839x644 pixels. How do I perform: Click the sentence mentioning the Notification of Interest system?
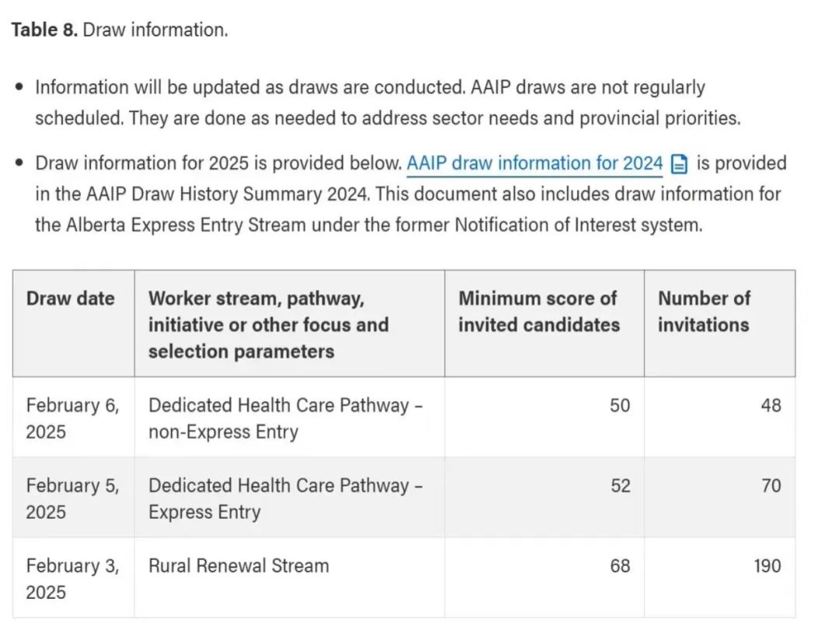click(368, 225)
